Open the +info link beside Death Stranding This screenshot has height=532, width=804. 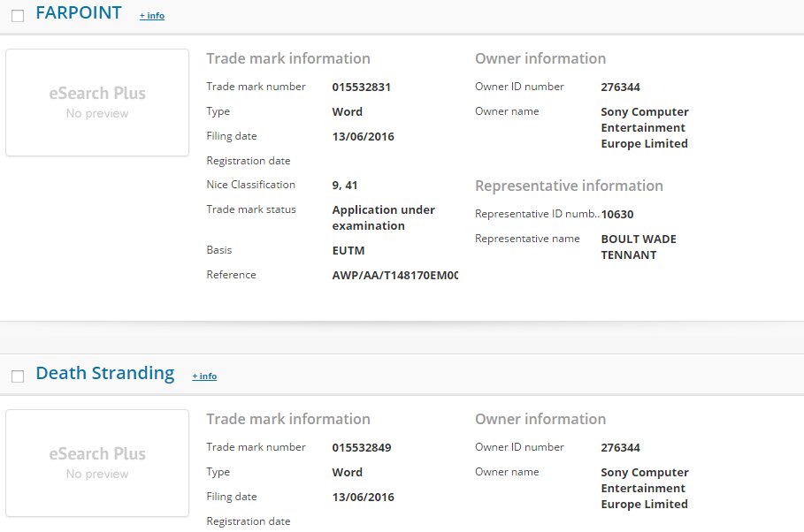coord(204,376)
